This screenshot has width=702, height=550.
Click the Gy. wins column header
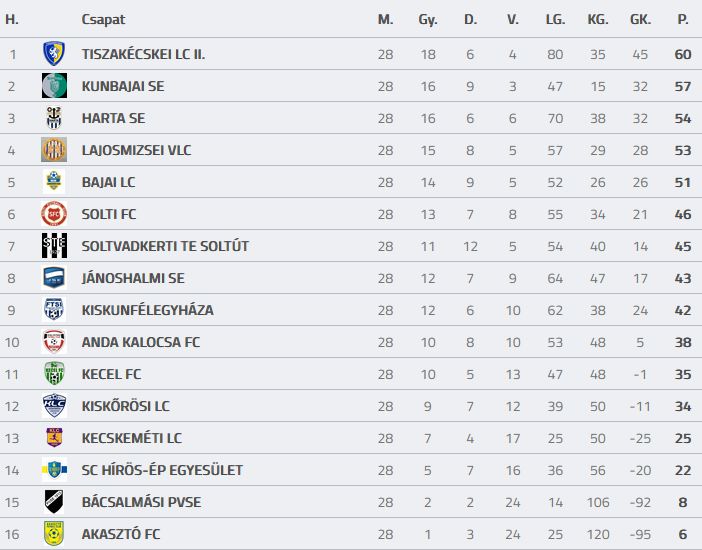[428, 20]
